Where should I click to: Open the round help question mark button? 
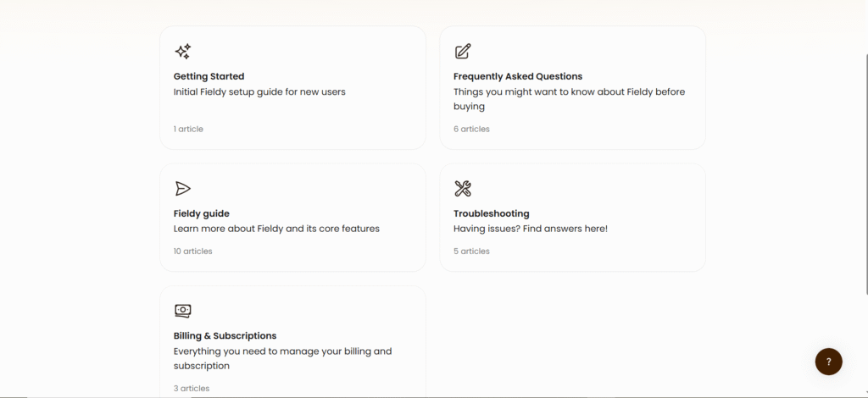pyautogui.click(x=829, y=362)
